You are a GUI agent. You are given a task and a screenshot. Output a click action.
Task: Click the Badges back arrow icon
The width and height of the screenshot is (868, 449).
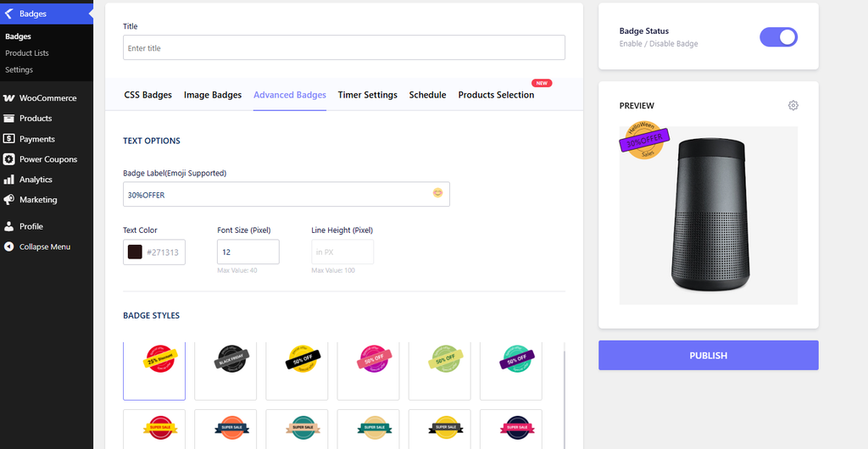(8, 14)
